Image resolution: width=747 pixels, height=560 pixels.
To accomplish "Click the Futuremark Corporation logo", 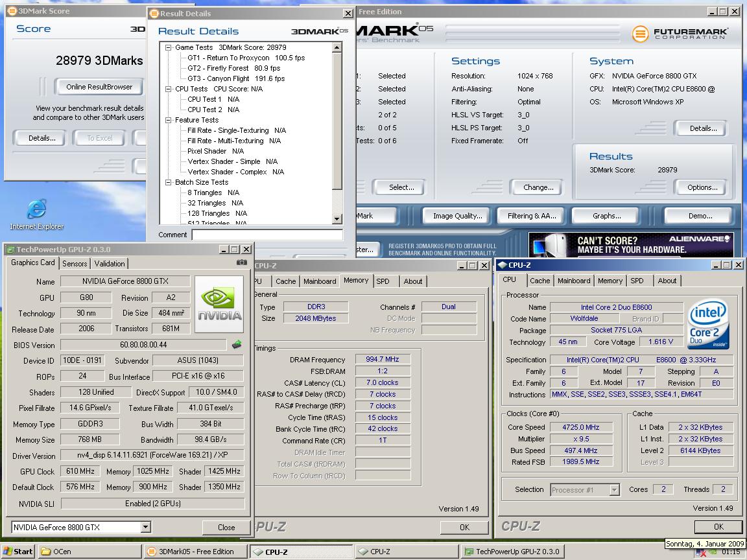I will click(x=680, y=33).
